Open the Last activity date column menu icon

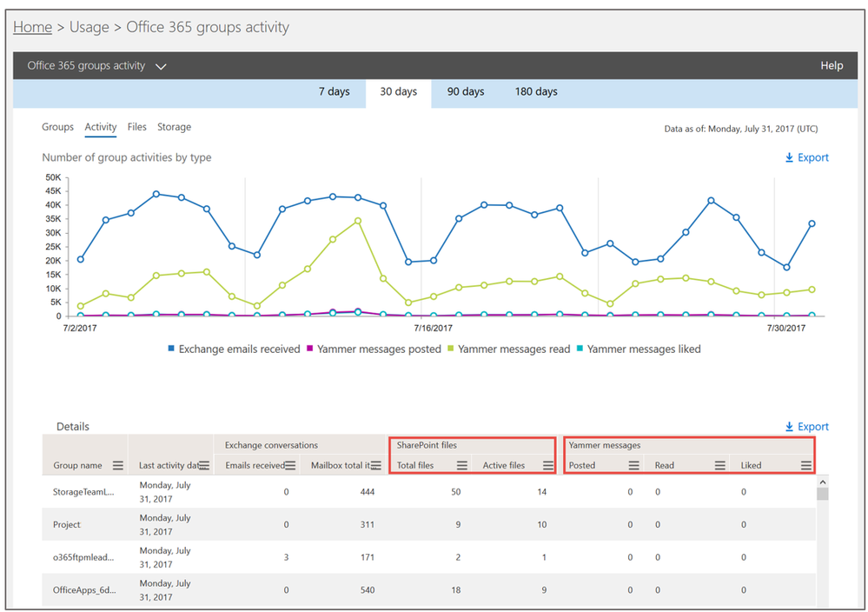pos(204,465)
